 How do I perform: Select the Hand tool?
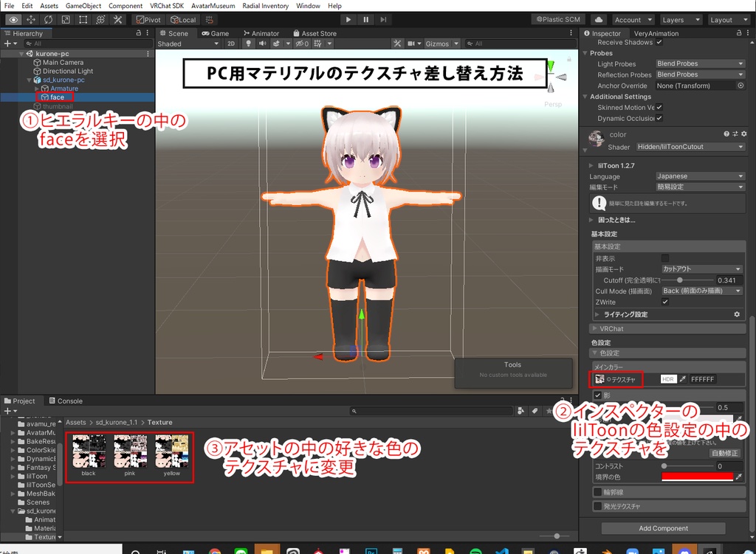[x=13, y=19]
